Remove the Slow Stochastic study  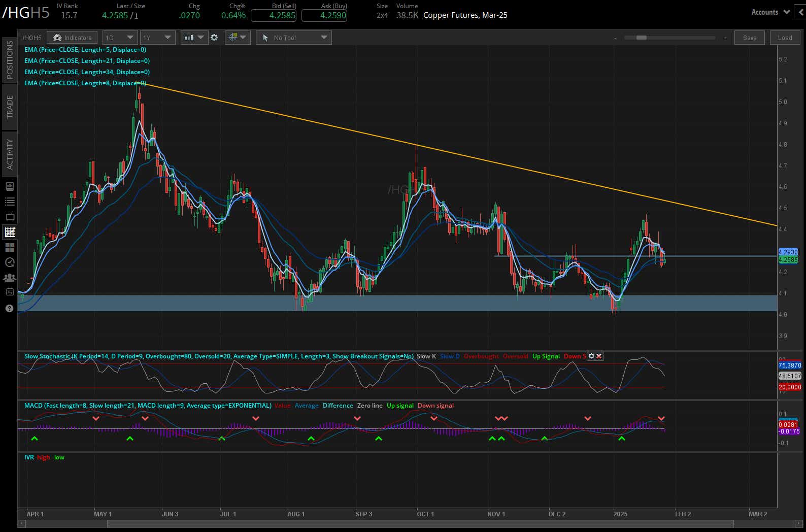pyautogui.click(x=599, y=356)
